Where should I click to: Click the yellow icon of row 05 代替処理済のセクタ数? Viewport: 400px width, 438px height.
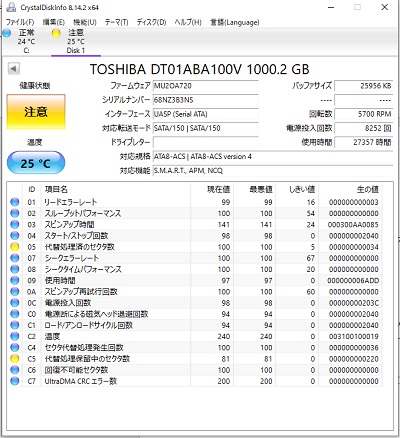(x=15, y=247)
